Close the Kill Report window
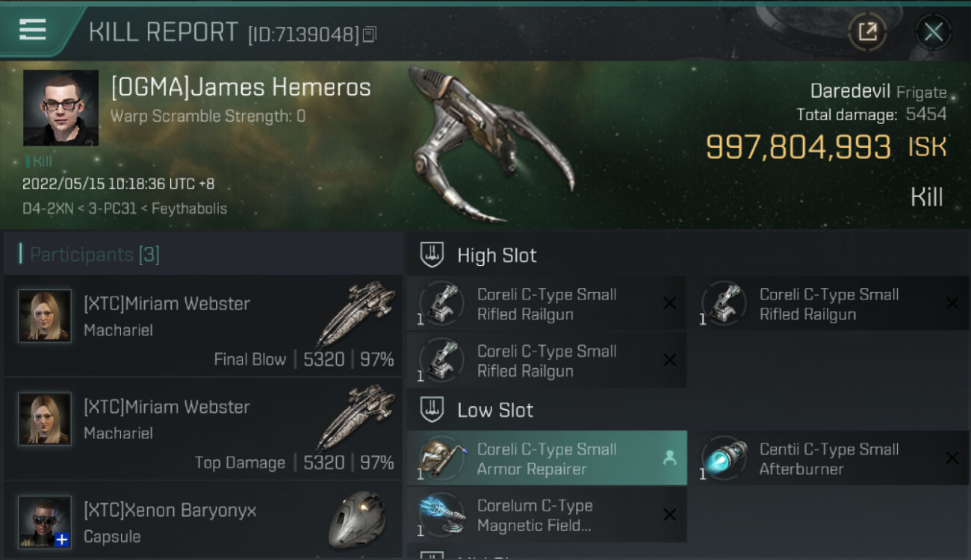 click(933, 32)
